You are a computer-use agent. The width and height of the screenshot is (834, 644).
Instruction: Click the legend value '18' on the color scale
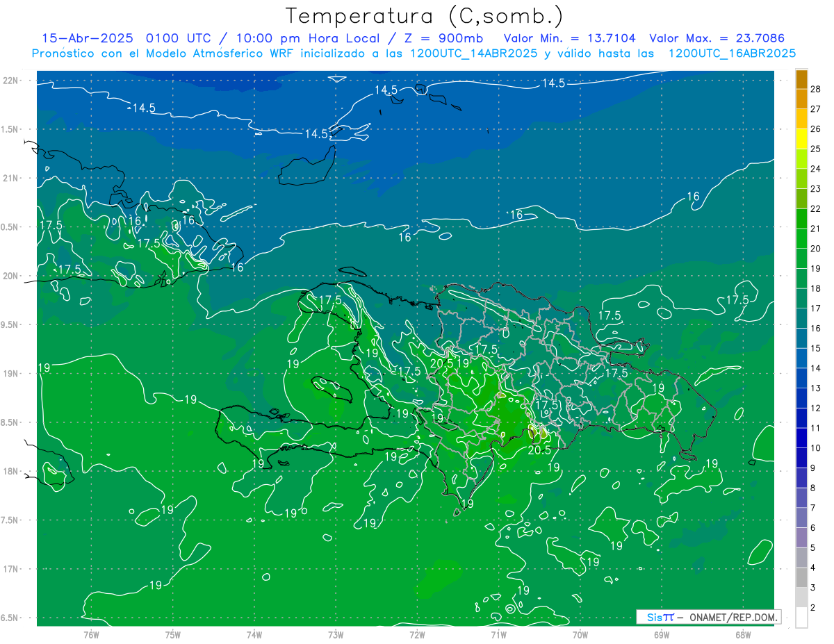pos(816,288)
